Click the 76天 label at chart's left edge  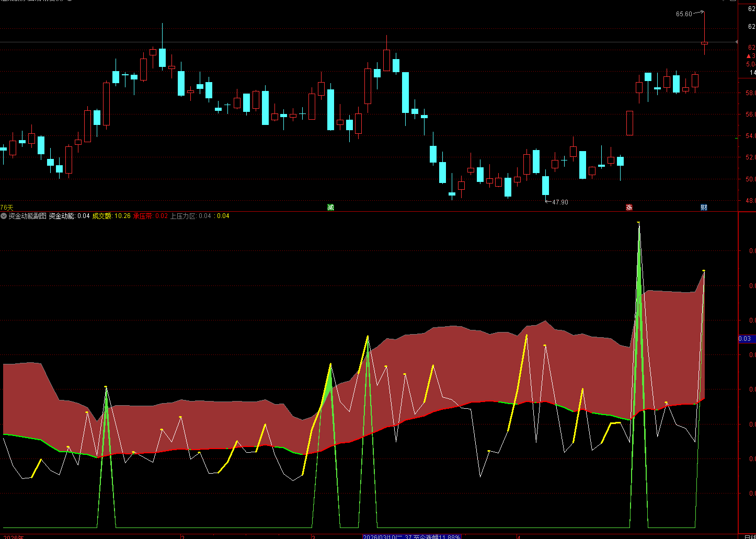[x=7, y=208]
